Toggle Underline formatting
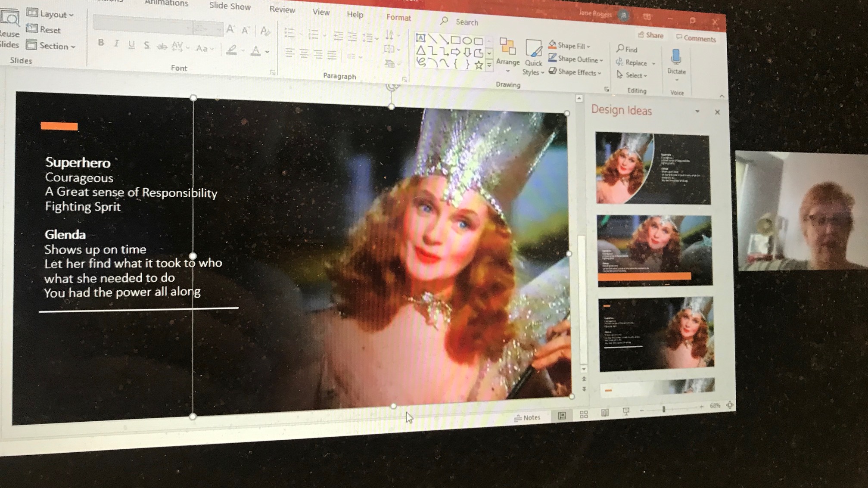868x488 pixels. pyautogui.click(x=131, y=44)
